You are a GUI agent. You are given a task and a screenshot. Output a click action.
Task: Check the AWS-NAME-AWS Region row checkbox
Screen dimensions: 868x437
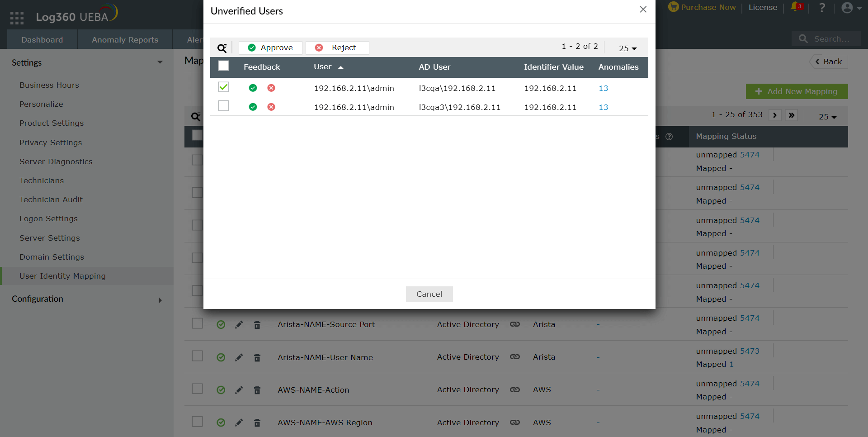[197, 422]
